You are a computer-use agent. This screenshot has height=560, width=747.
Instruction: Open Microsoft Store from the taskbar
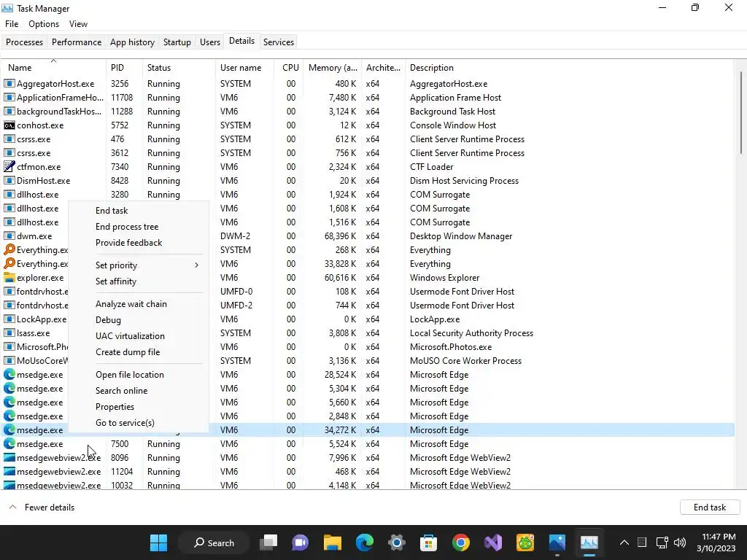428,542
